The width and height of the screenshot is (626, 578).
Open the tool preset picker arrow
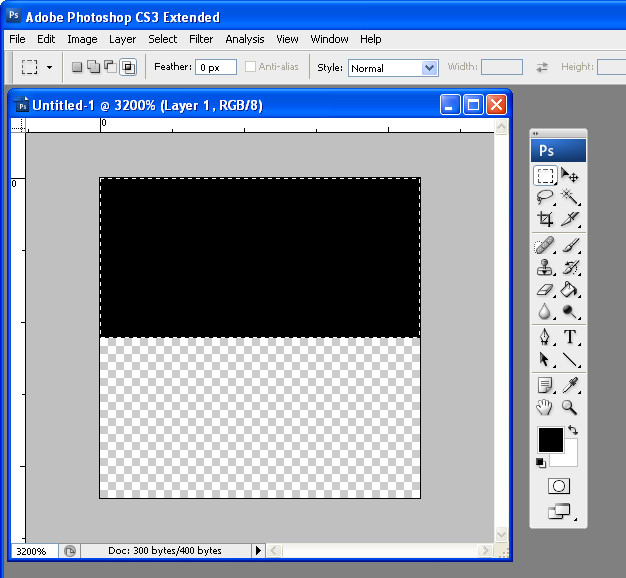[x=50, y=67]
